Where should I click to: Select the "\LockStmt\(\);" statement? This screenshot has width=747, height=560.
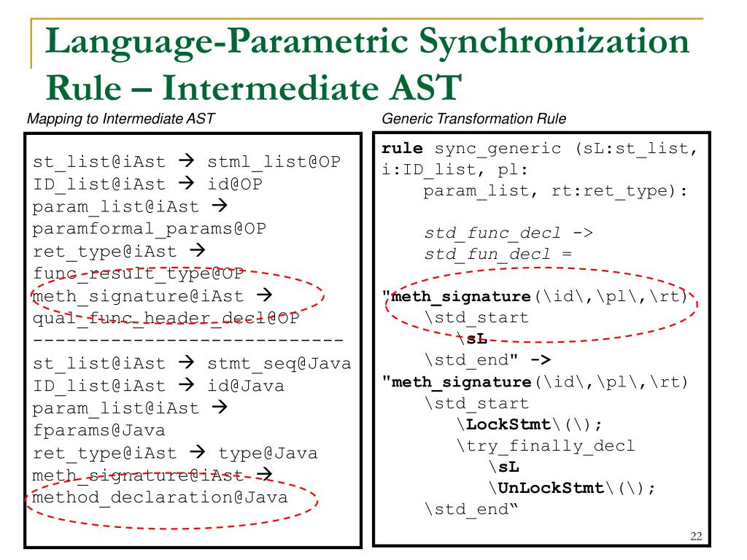[x=530, y=424]
